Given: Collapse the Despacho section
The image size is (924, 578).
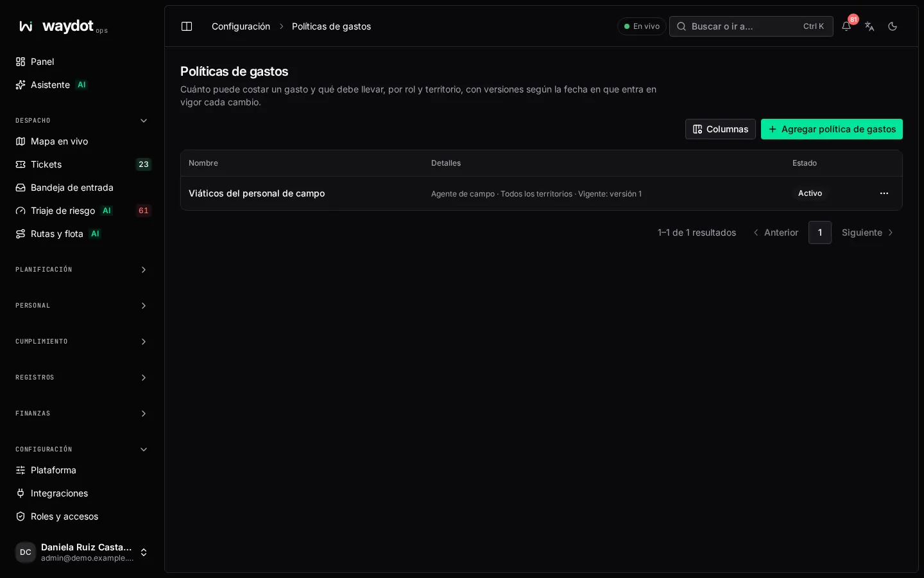Looking at the screenshot, I should tap(82, 121).
